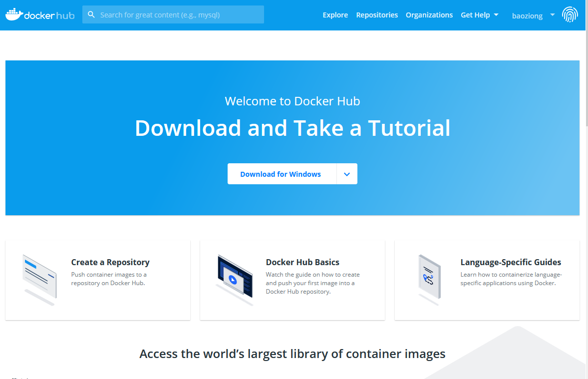The width and height of the screenshot is (588, 379).
Task: Go to Repositories
Action: tap(377, 15)
